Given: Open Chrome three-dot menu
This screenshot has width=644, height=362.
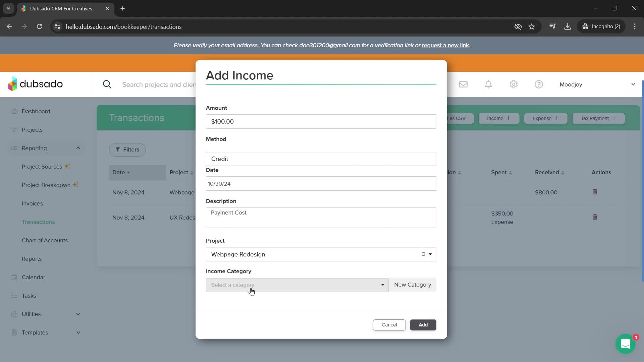Looking at the screenshot, I should 635,26.
